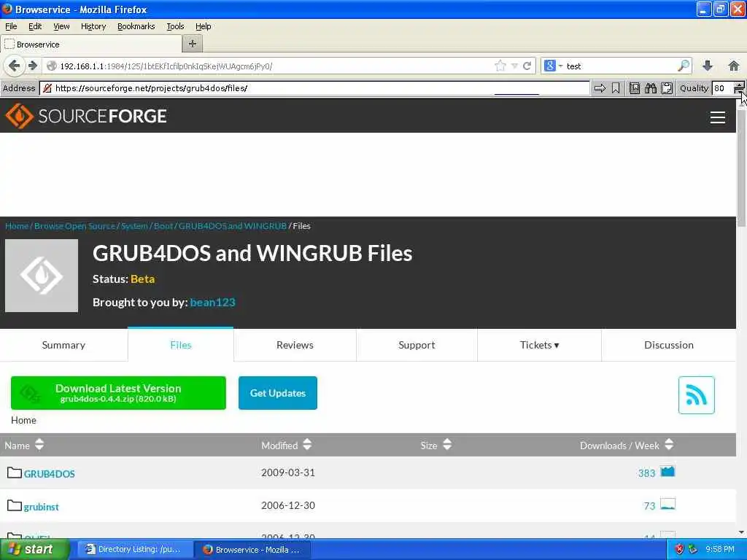Increase Quality with the up spinner
Screen dimensions: 747x560
tap(739, 85)
